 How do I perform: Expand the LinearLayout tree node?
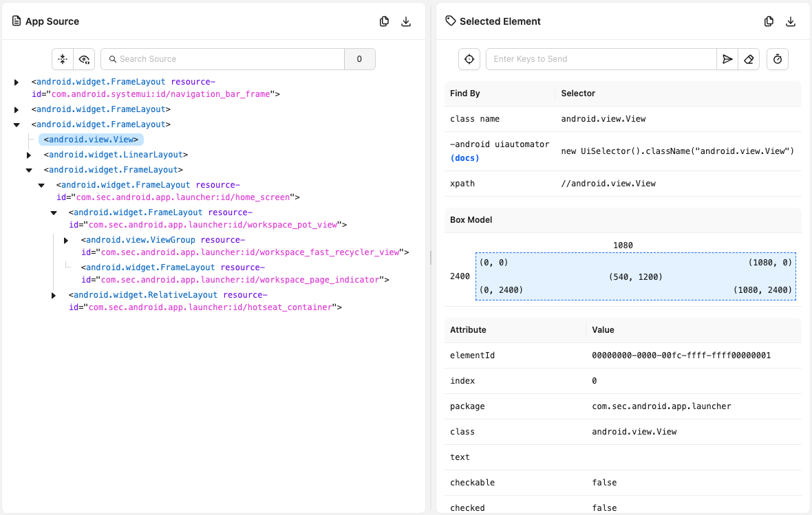(29, 155)
